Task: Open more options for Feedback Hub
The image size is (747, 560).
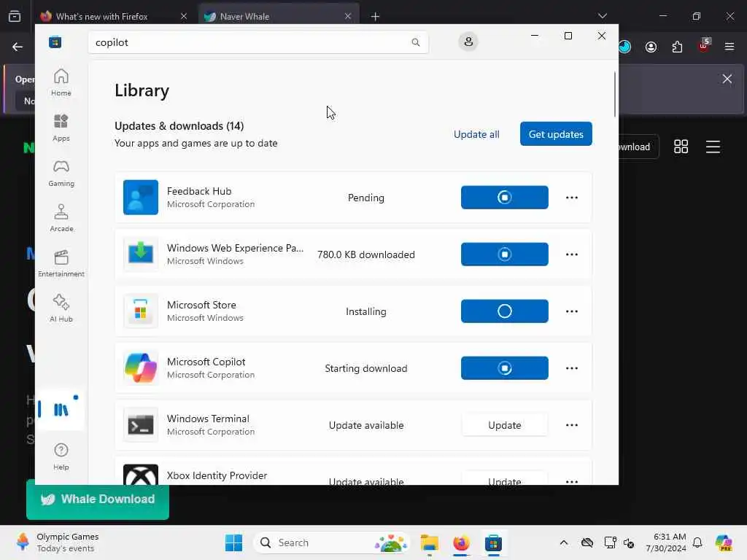Action: [x=572, y=197]
